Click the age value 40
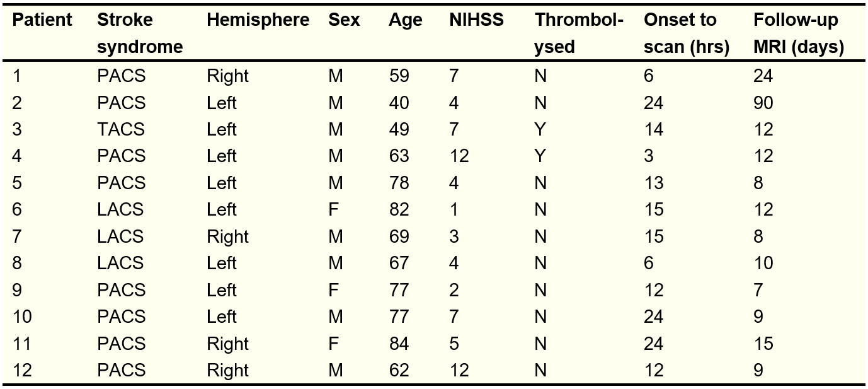 pos(399,103)
